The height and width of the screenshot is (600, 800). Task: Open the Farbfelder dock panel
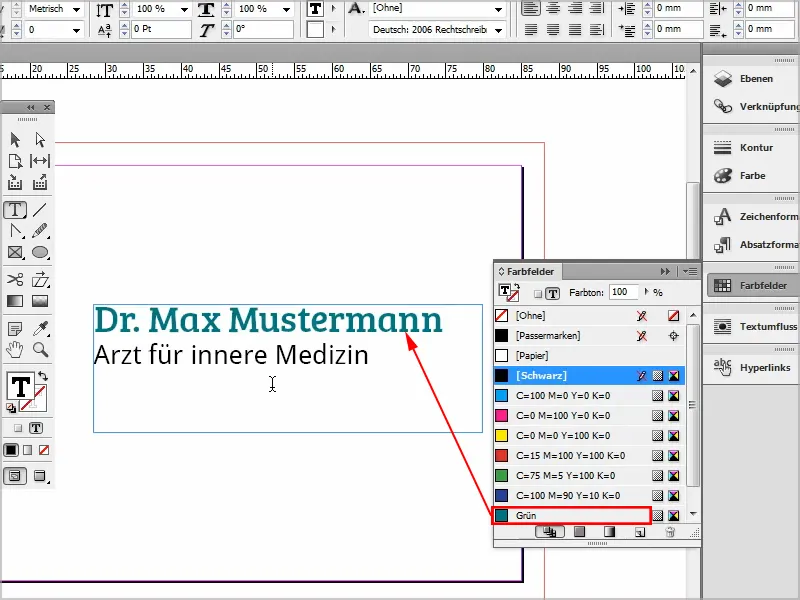752,285
